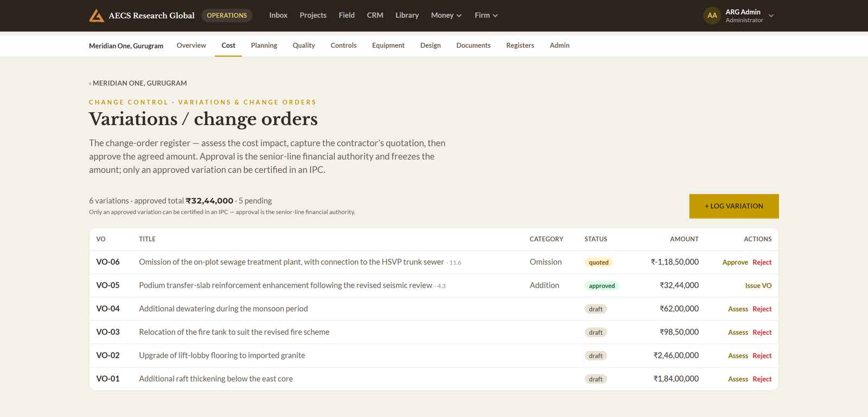The image size is (868, 417).
Task: Click the approved total ₹32,44,000 figure
Action: tap(209, 201)
